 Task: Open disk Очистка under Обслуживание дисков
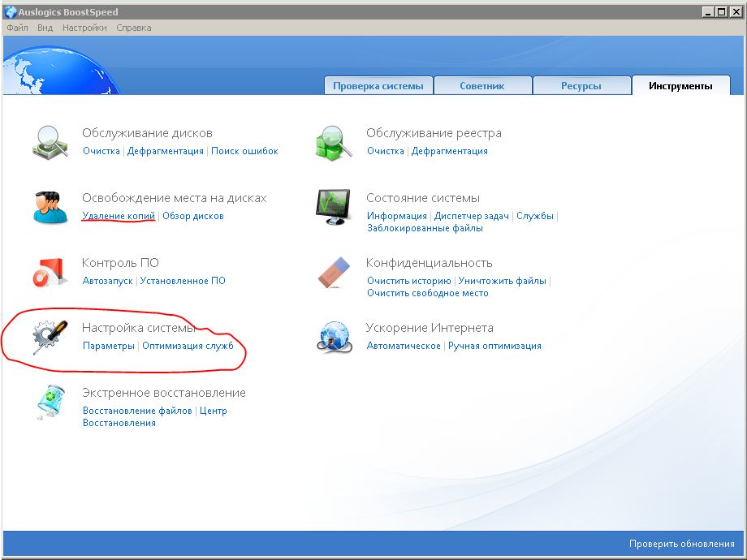pyautogui.click(x=101, y=151)
